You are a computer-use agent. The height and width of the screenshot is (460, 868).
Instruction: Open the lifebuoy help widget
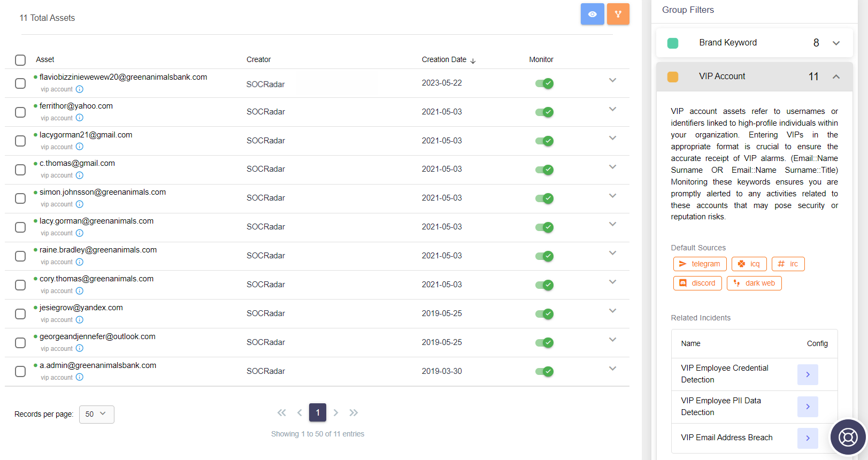(x=848, y=437)
